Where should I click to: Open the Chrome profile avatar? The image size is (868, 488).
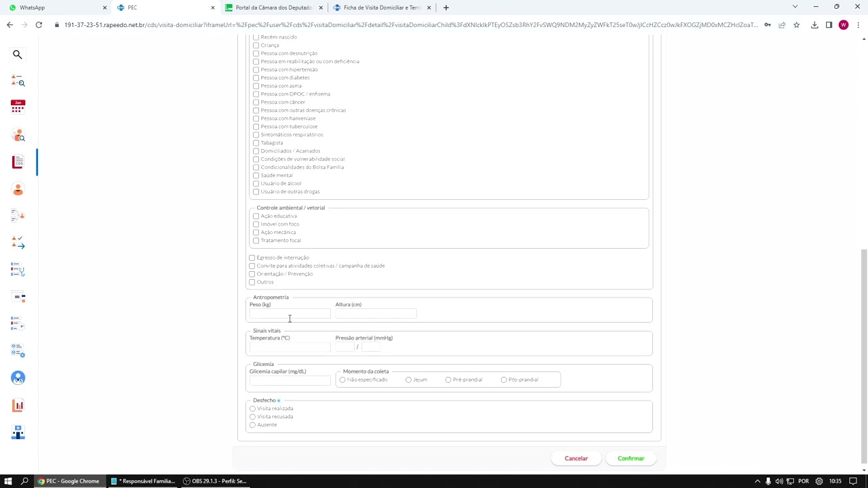[844, 25]
